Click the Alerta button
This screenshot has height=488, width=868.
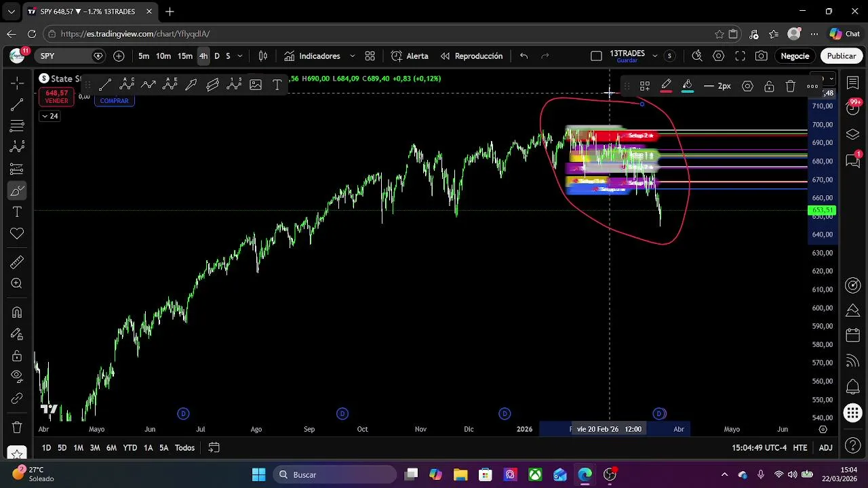click(x=410, y=56)
